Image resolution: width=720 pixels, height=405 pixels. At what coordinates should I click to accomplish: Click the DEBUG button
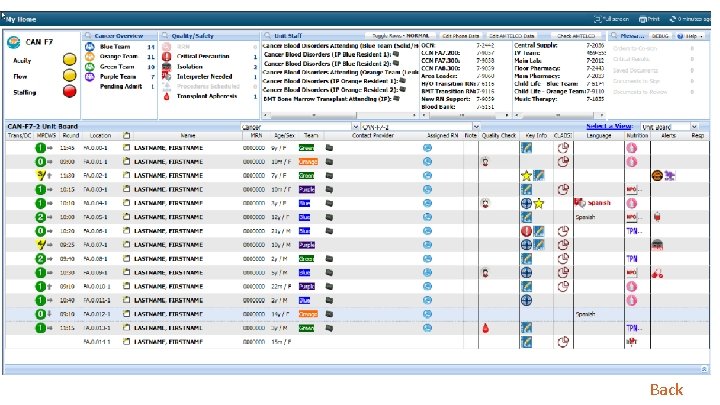pos(660,36)
